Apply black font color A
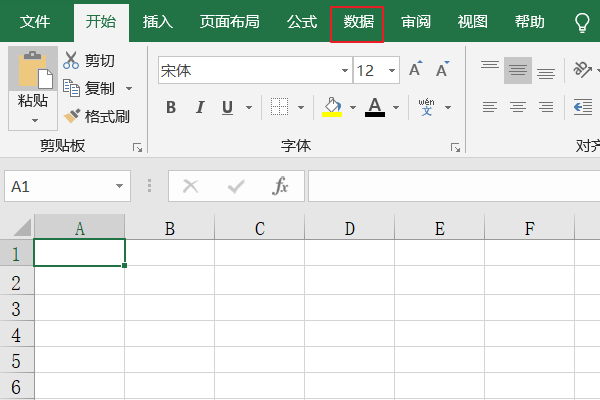This screenshot has width=600, height=400. pos(375,107)
